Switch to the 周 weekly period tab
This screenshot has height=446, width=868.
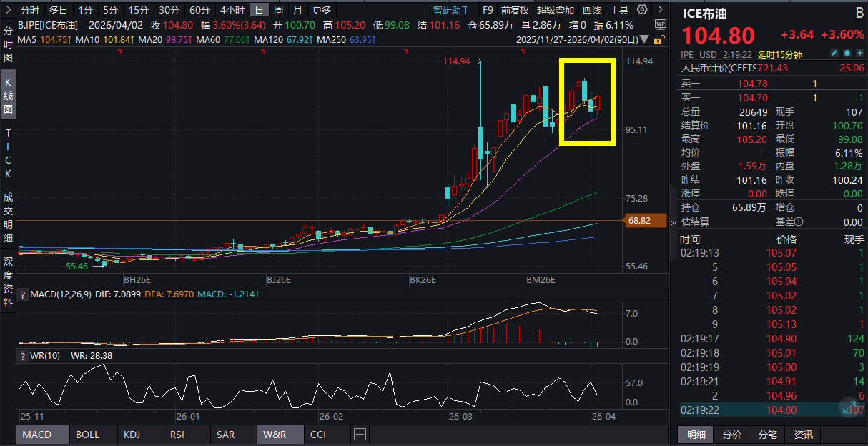pos(278,10)
